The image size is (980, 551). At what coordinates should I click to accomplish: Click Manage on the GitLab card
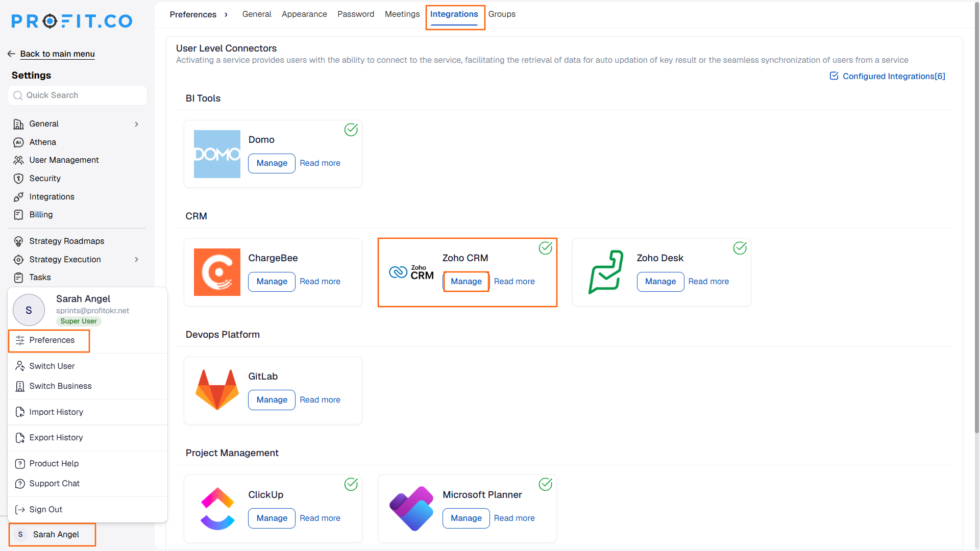272,400
